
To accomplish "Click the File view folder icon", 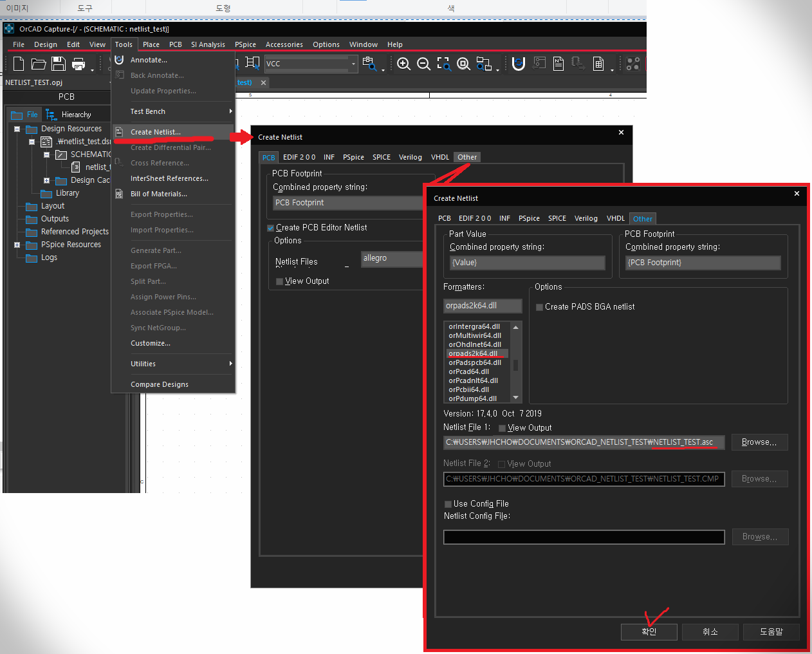I will pyautogui.click(x=17, y=115).
